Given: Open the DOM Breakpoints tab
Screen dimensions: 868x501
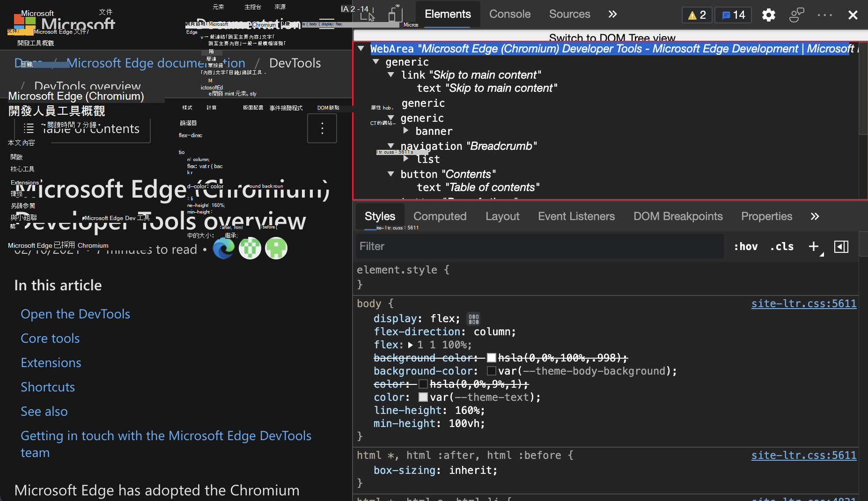Looking at the screenshot, I should point(678,216).
